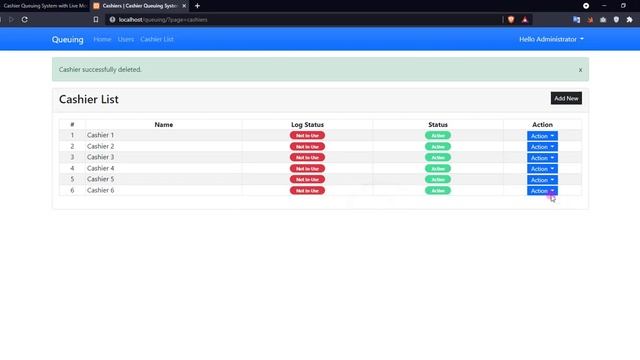Switch to the first Cashier Queuing System tab
This screenshot has height=360, width=640.
44,6
